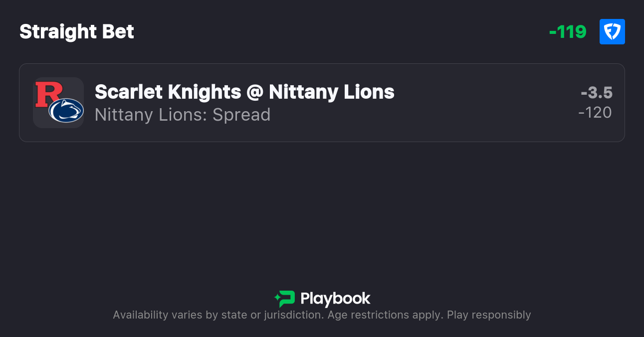Image resolution: width=644 pixels, height=337 pixels.
Task: Click the Penn State lion logo
Action: tap(66, 111)
